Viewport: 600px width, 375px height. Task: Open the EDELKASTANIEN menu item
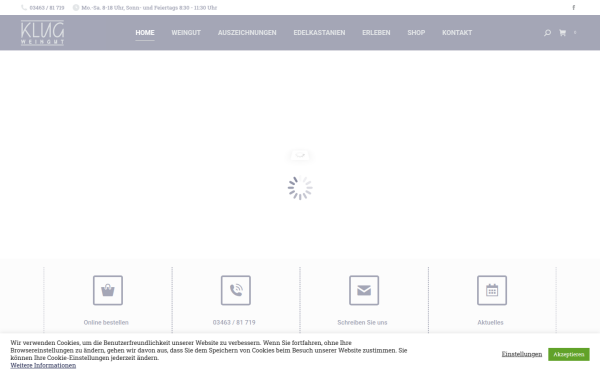tap(319, 33)
